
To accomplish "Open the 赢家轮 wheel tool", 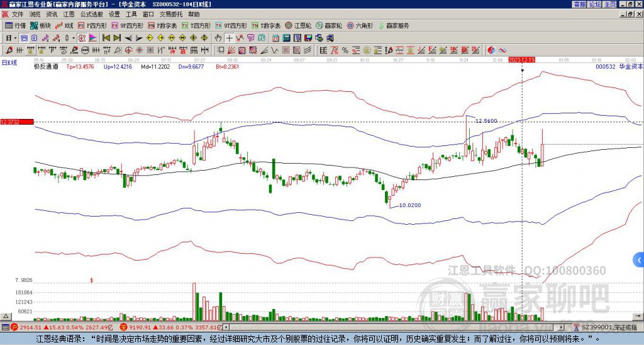I will [329, 25].
